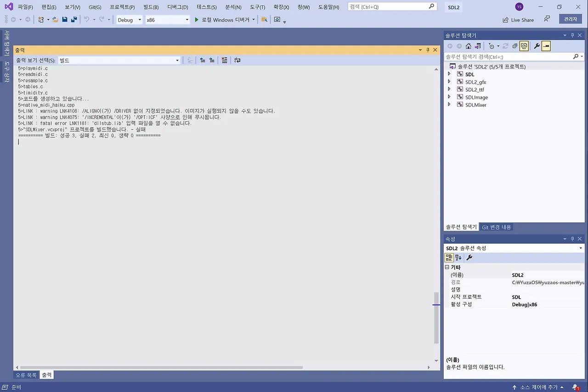The width and height of the screenshot is (588, 392).
Task: Open the Debug configuration dropdown
Action: tap(129, 20)
